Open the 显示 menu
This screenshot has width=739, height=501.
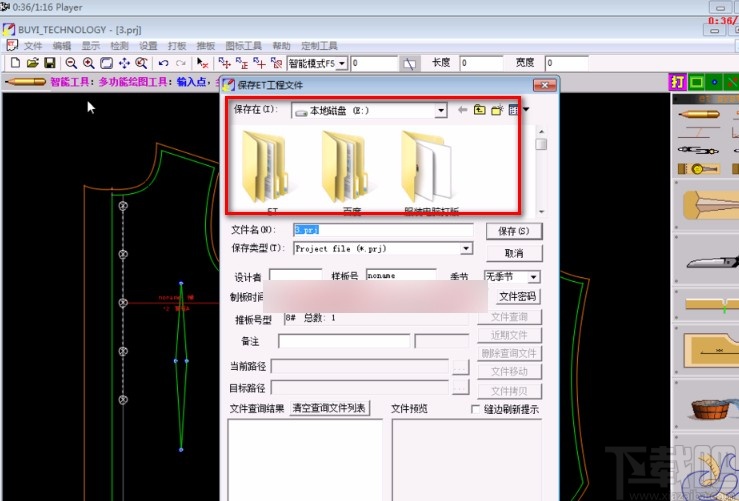(x=90, y=46)
